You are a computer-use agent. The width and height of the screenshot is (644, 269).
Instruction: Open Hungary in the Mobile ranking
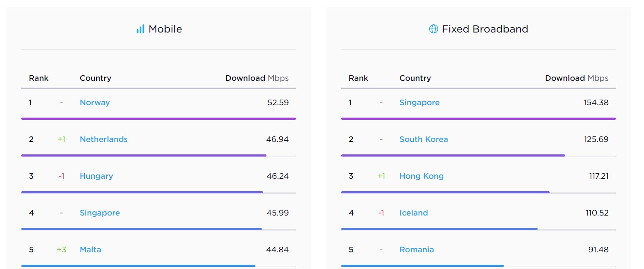97,176
